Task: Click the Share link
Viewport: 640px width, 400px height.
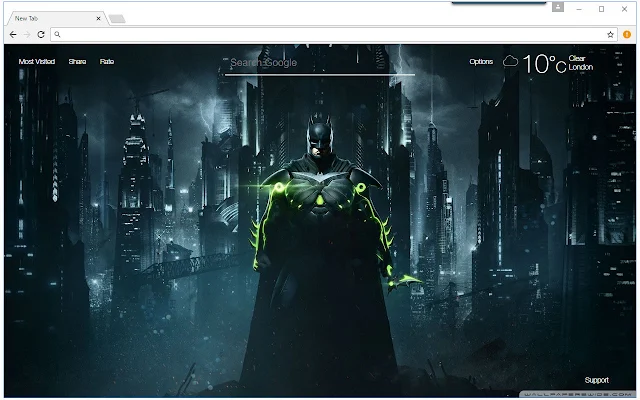Action: [x=77, y=62]
